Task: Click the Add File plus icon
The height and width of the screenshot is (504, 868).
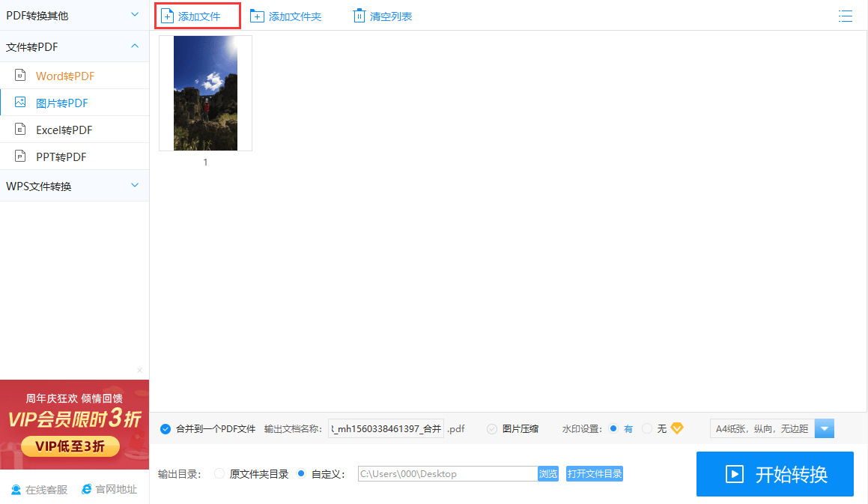Action: (x=167, y=16)
